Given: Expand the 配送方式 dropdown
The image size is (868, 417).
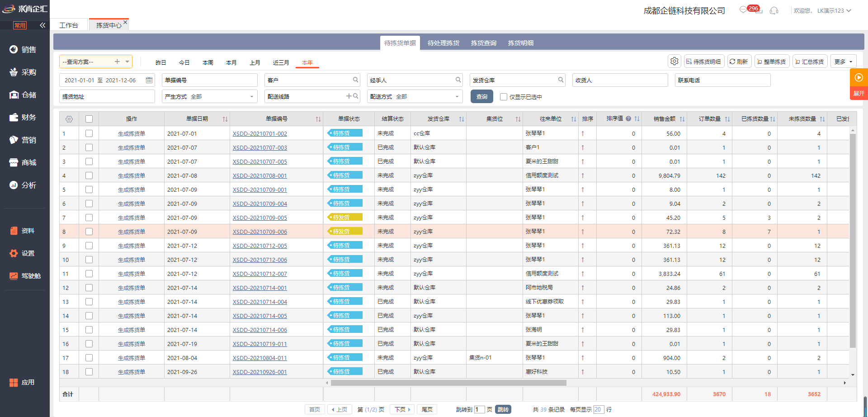Looking at the screenshot, I should click(x=457, y=96).
